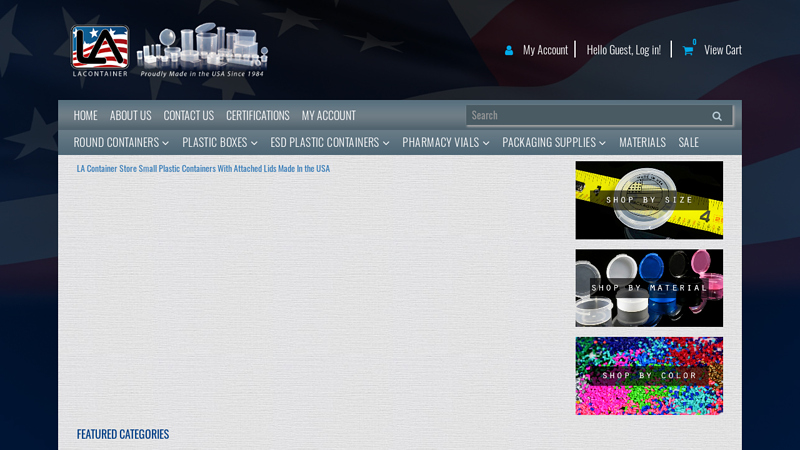Click the Hello Guest, Log in link
Viewport: 800px width, 450px height.
(x=623, y=50)
